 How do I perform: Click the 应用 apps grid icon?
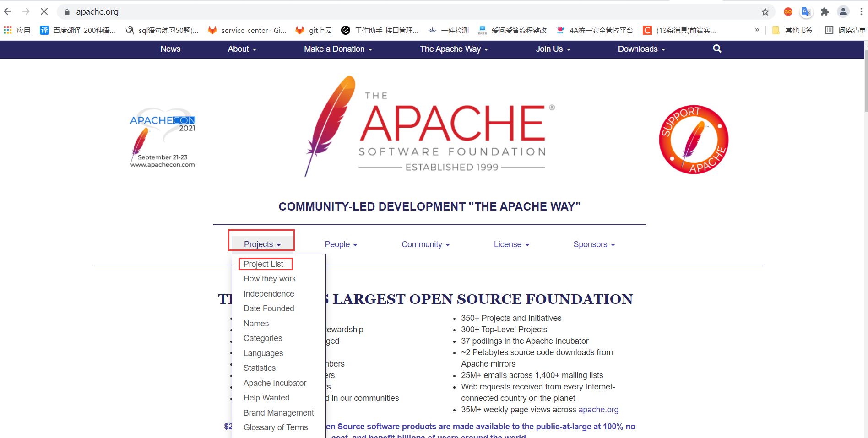pyautogui.click(x=8, y=30)
